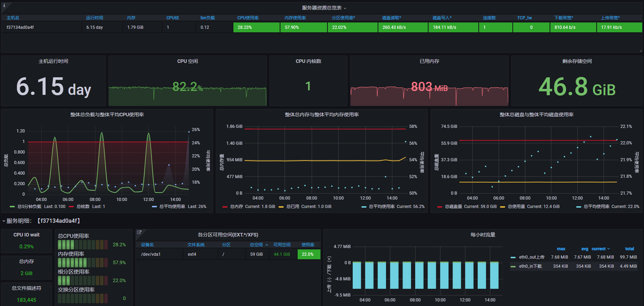Click the 260.43 kB/s disk read cell
This screenshot has width=644, height=306.
click(403, 27)
